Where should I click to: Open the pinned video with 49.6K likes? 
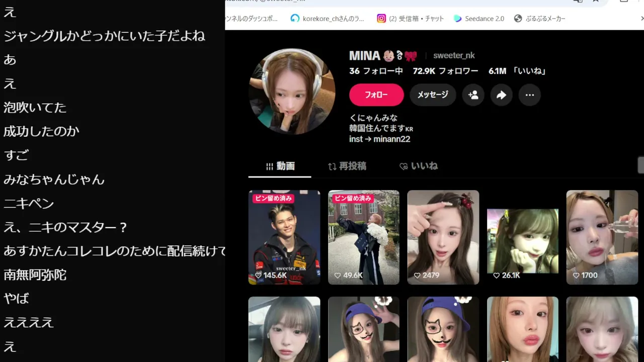364,237
